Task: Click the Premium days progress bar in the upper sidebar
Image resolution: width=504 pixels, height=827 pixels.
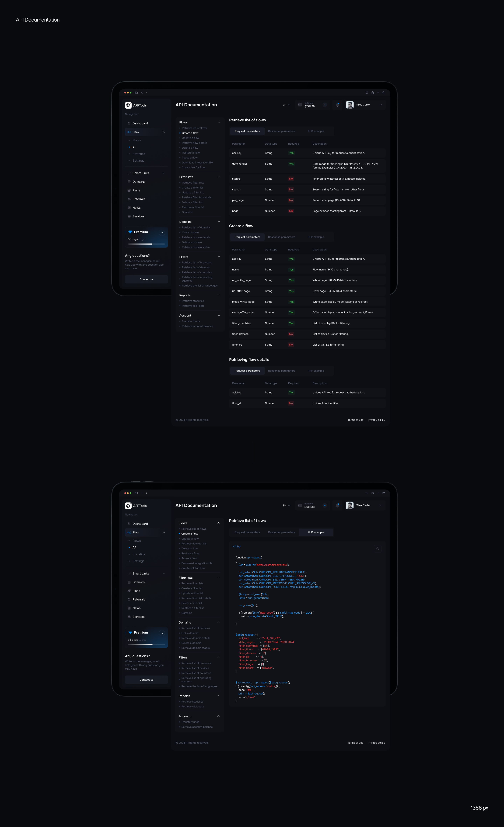Action: pos(146,244)
